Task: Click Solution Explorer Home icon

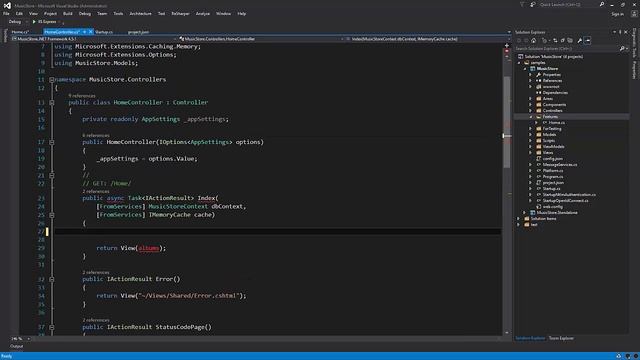Action: pos(533,40)
